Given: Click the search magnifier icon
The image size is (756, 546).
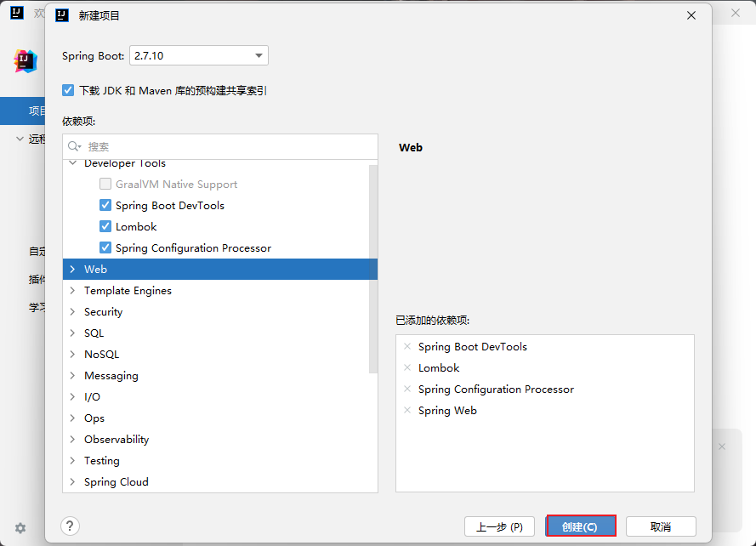Looking at the screenshot, I should click(x=74, y=146).
